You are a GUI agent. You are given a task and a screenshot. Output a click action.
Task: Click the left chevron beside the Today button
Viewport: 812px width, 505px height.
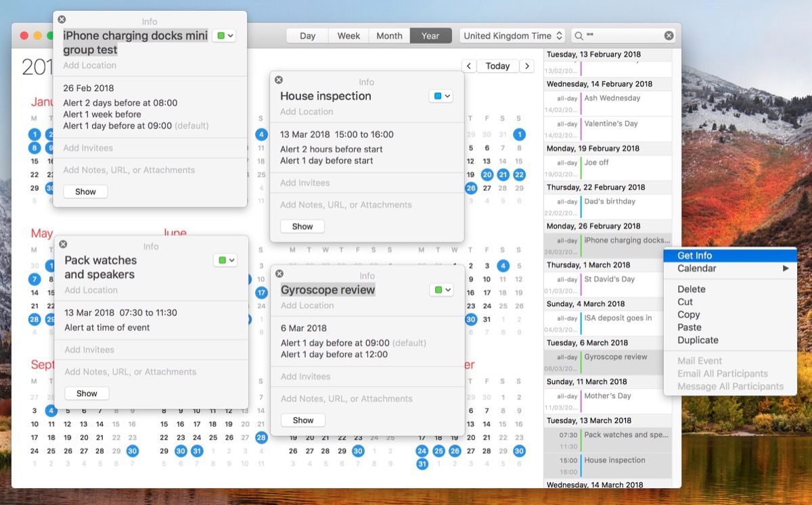pos(469,66)
